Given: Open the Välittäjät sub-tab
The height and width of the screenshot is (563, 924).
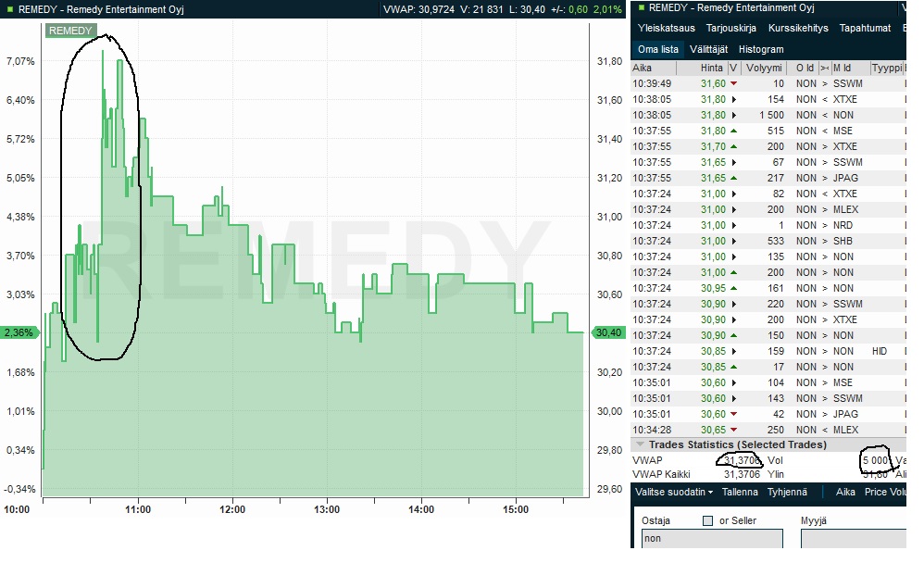Looking at the screenshot, I should pyautogui.click(x=708, y=49).
